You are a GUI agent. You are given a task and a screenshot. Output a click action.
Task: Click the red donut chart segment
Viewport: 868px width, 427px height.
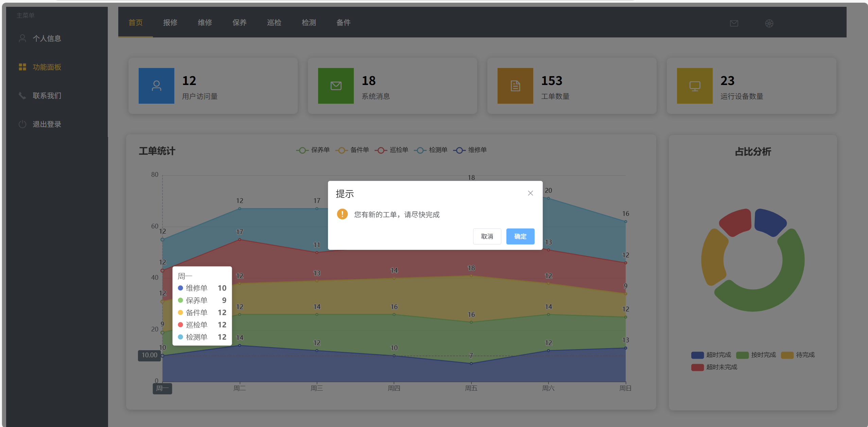(737, 222)
